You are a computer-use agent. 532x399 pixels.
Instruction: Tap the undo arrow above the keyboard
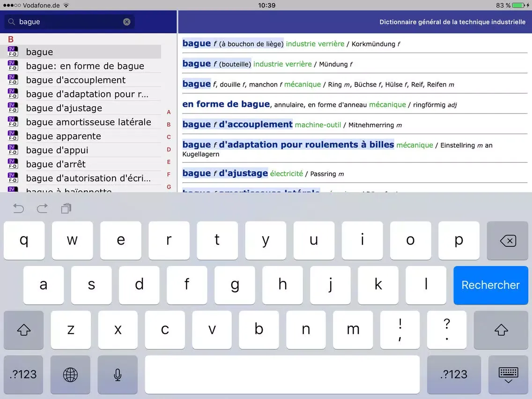pyautogui.click(x=18, y=208)
